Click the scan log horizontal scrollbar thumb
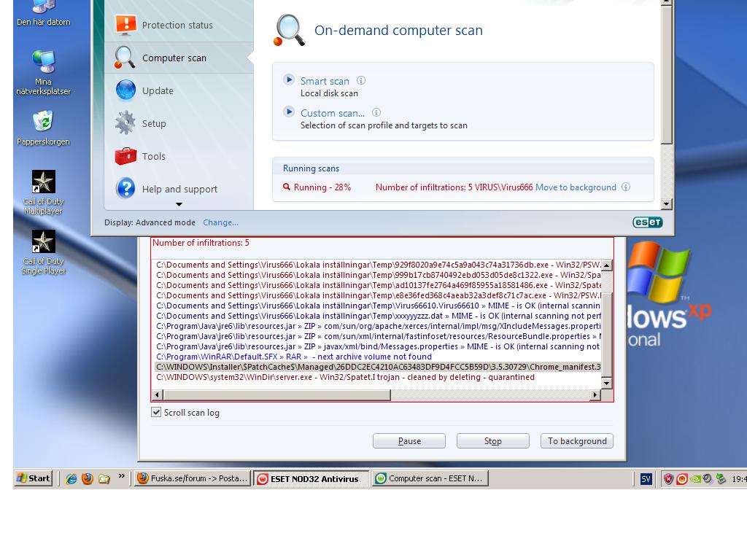This screenshot has height=560, width=747. click(277, 394)
